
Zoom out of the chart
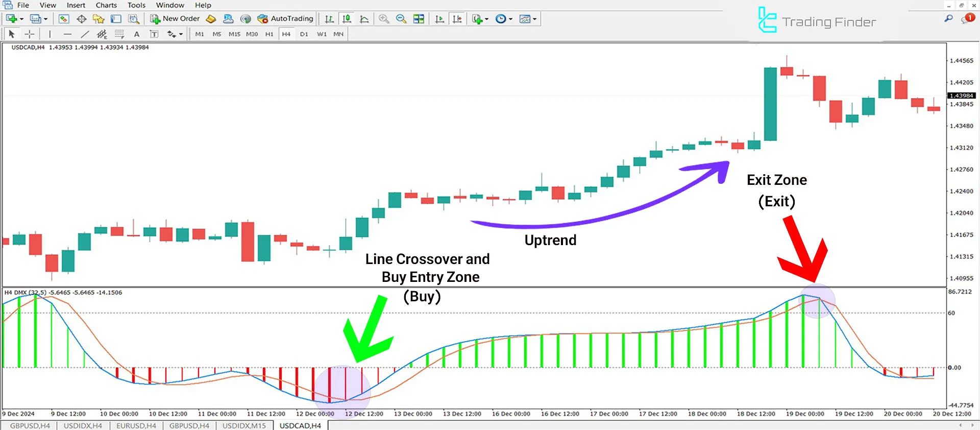[401, 19]
